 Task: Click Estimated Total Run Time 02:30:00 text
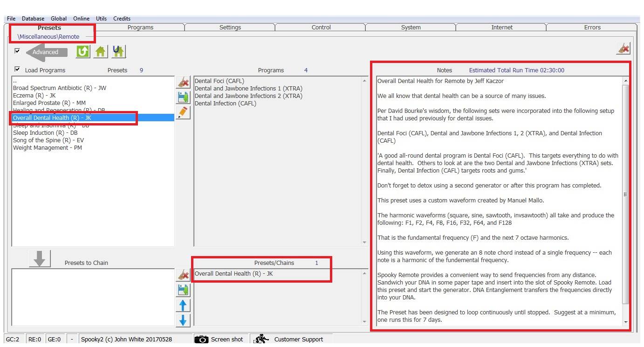click(x=516, y=70)
